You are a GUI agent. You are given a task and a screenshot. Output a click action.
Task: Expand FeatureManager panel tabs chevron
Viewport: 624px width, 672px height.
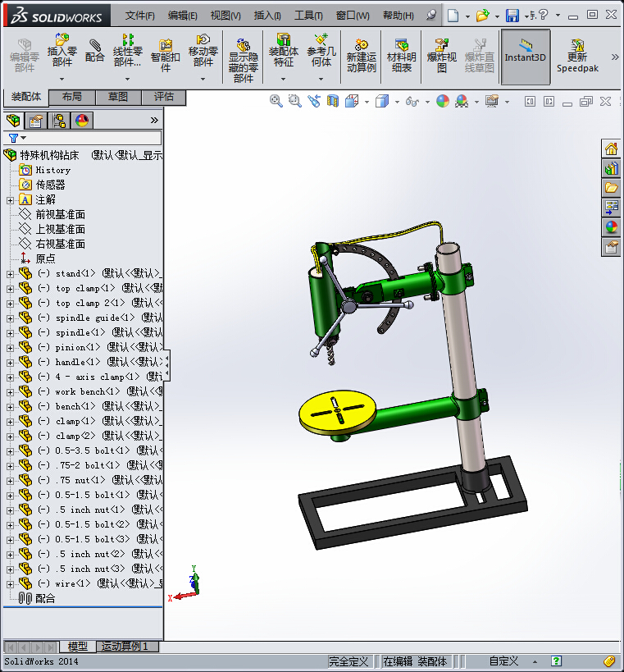pos(155,121)
